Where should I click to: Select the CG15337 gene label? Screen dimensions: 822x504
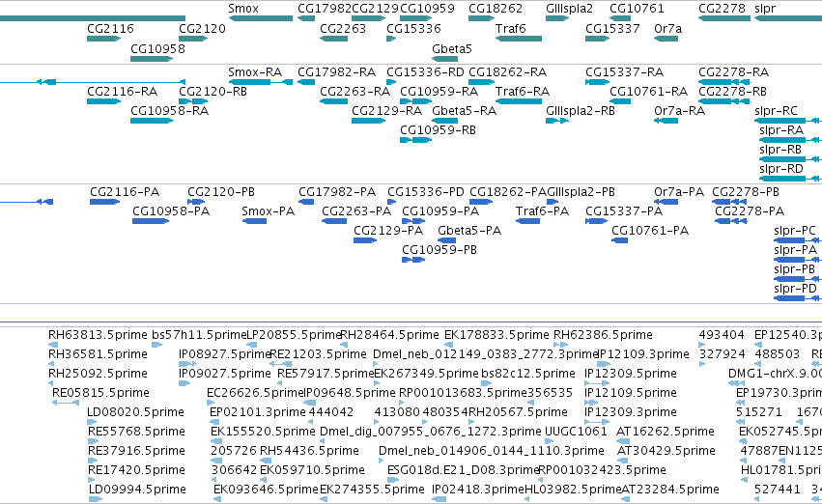click(x=612, y=29)
